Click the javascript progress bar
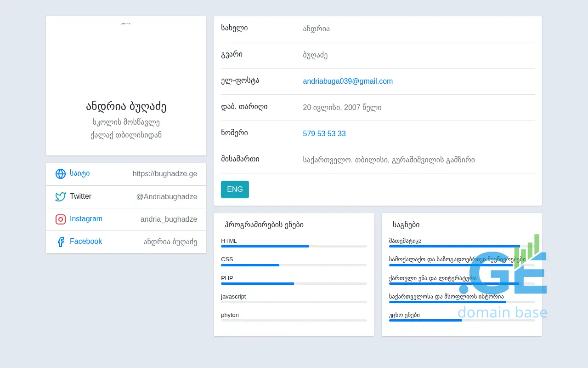This screenshot has height=368, width=588. tap(294, 302)
